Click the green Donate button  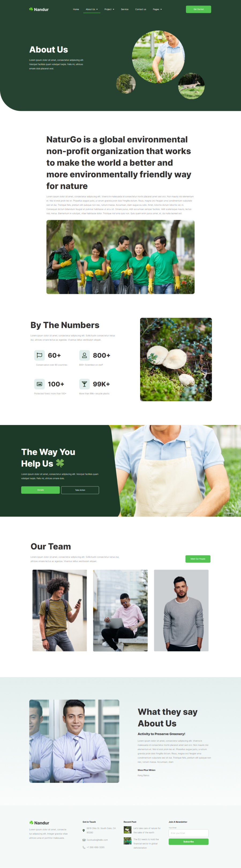tap(40, 490)
